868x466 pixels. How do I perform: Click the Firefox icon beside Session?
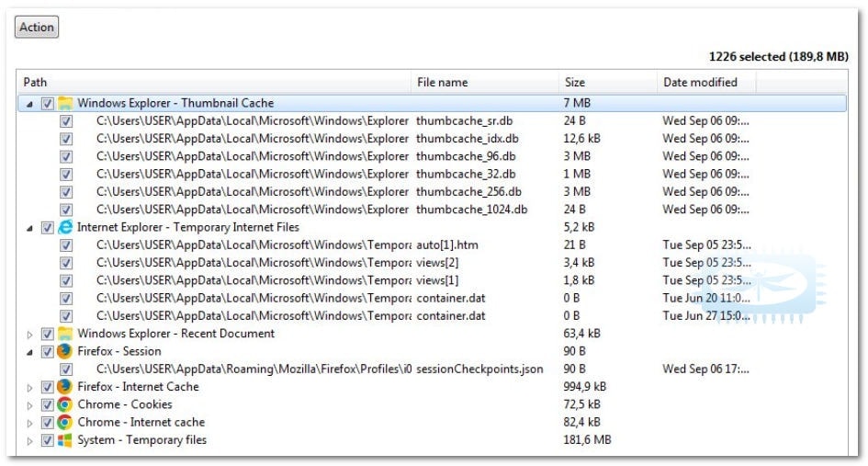coord(65,351)
